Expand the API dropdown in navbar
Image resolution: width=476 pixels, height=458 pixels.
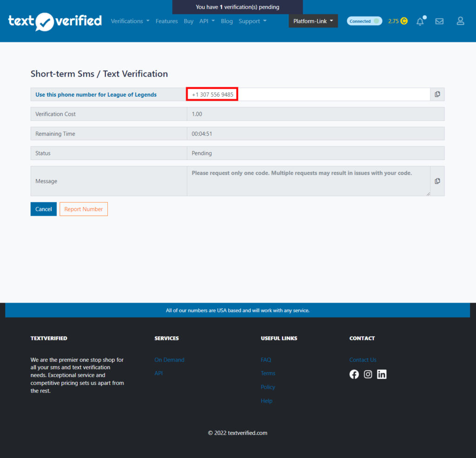(x=207, y=21)
